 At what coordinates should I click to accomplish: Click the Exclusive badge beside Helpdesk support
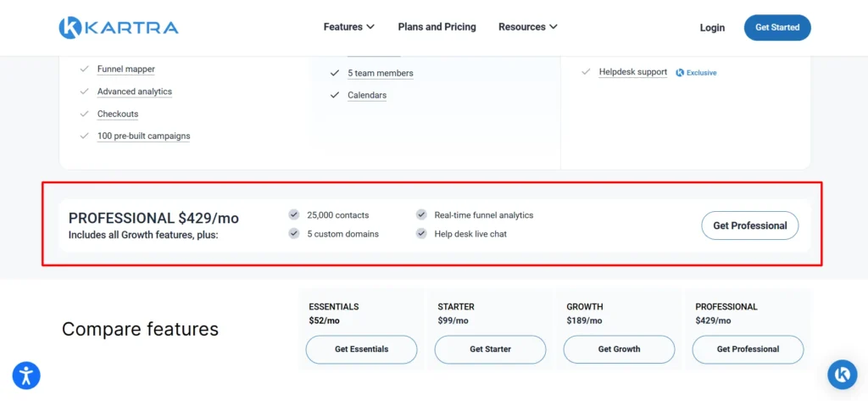pos(696,73)
